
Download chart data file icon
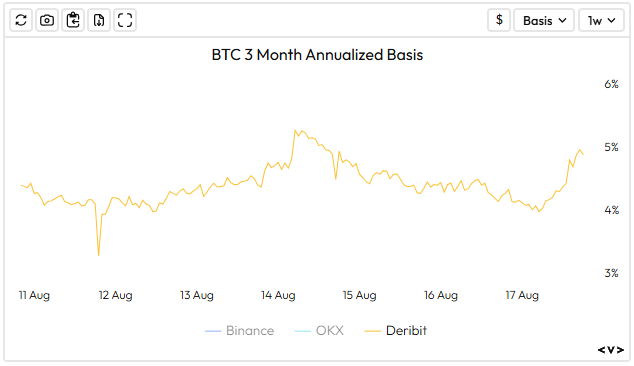(99, 20)
